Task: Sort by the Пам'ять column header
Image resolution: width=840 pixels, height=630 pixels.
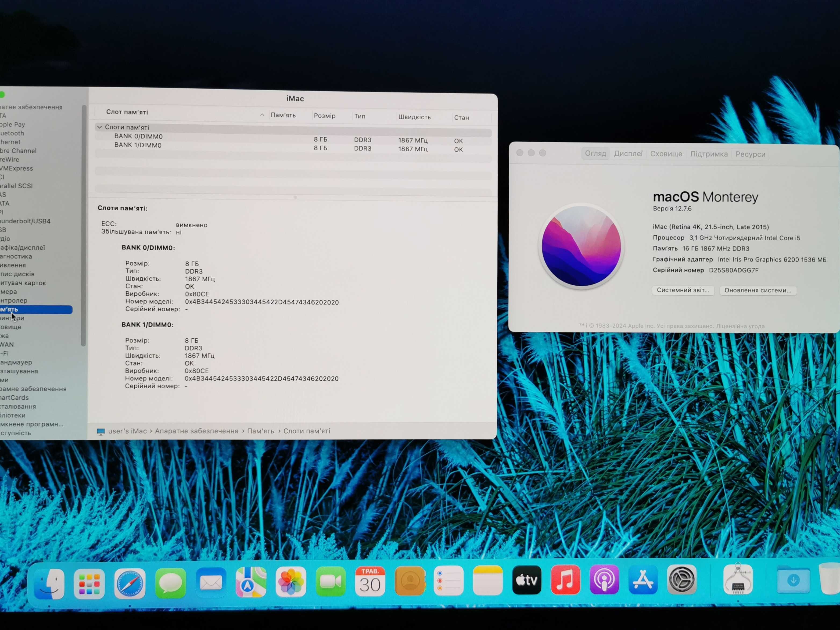Action: [x=283, y=115]
